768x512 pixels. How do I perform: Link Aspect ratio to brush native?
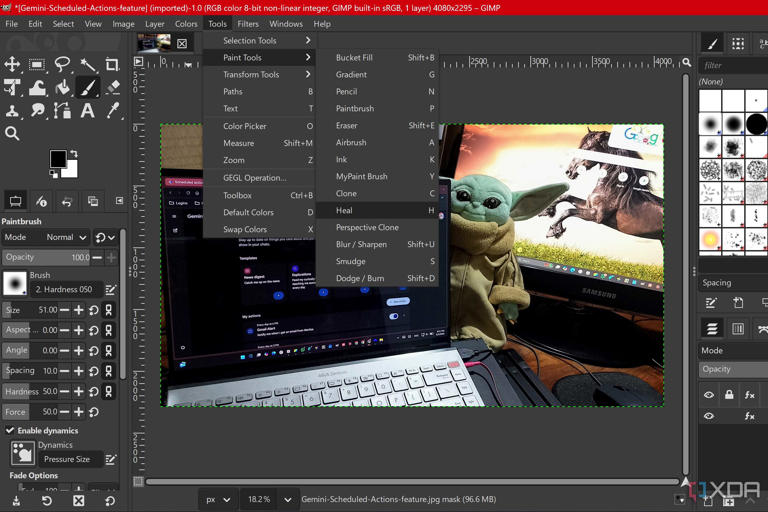click(108, 330)
